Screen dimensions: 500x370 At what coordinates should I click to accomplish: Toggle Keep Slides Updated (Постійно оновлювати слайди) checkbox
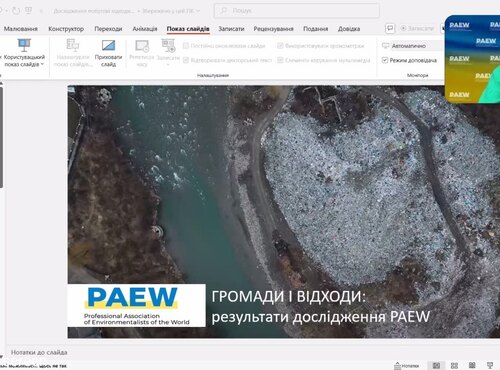coord(186,46)
